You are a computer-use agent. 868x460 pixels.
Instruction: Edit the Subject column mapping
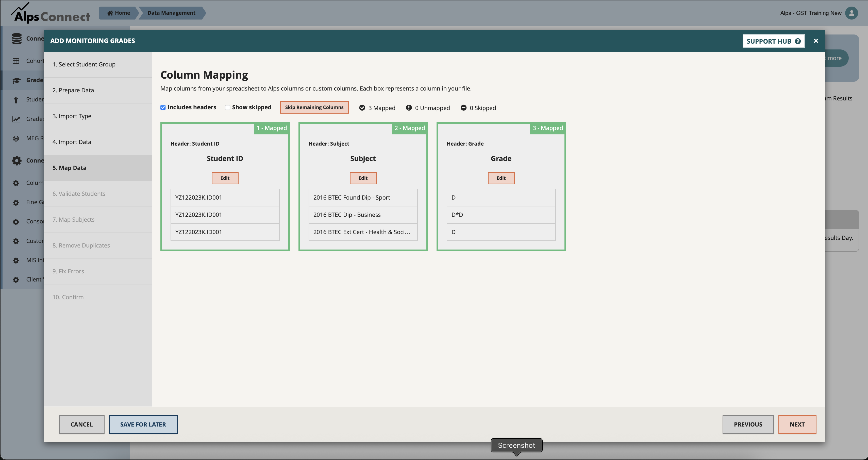[363, 178]
